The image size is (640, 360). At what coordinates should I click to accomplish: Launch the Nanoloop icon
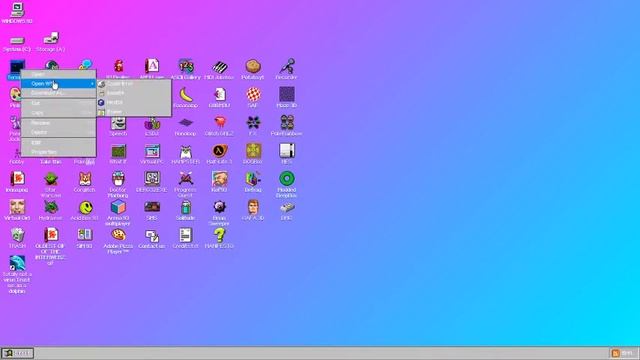tap(185, 126)
